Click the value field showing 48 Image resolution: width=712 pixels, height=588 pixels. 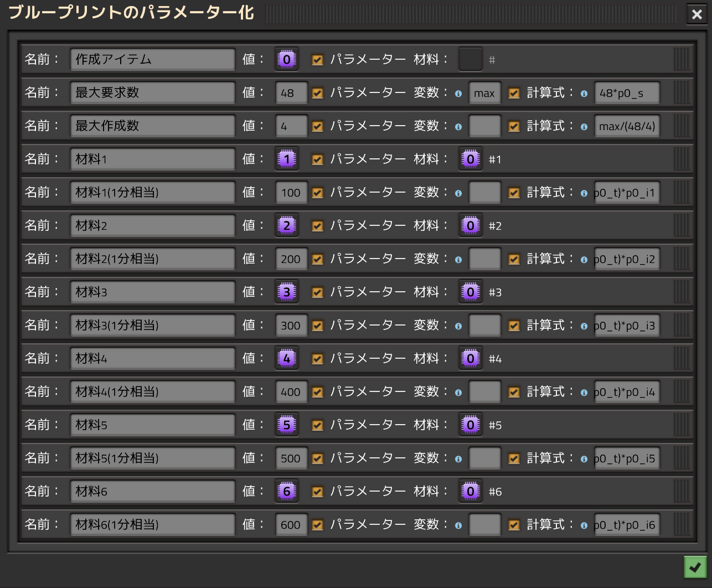pyautogui.click(x=292, y=93)
